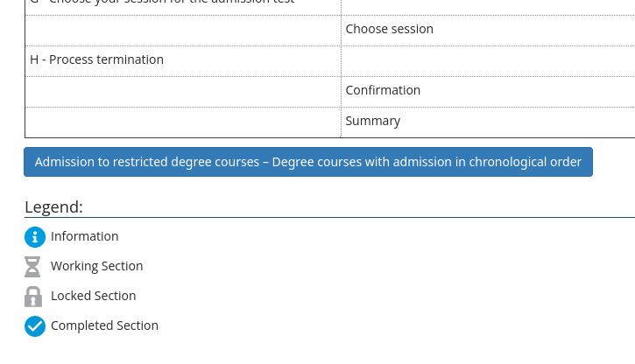Click the Locked Section legend label

(93, 296)
